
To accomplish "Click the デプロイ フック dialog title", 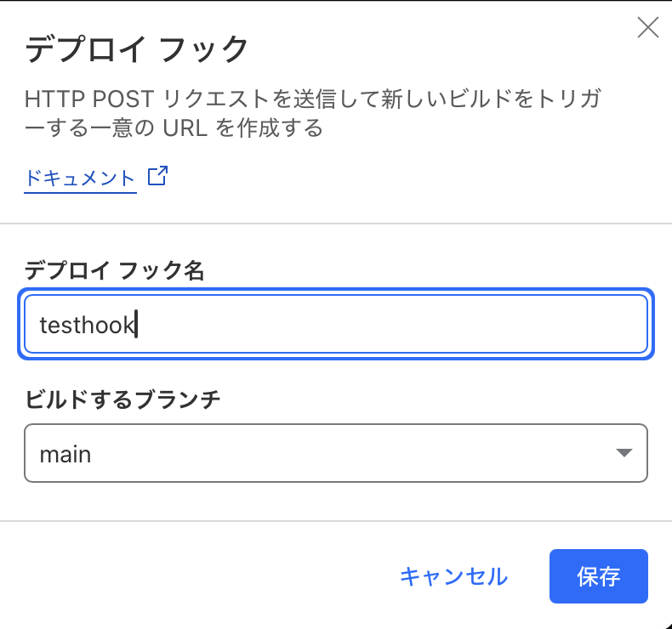I will point(137,49).
